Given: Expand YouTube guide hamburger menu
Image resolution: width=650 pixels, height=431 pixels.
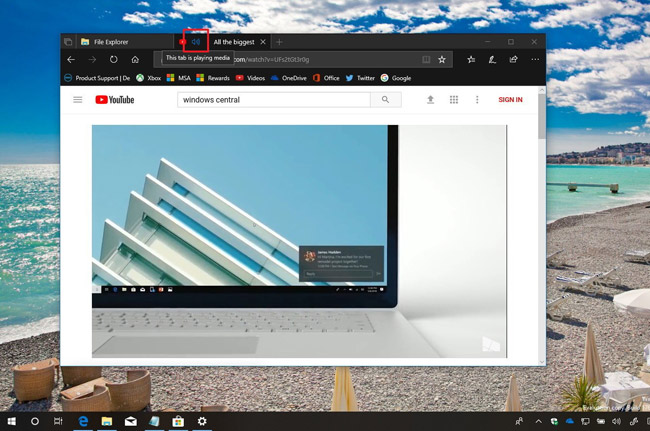Looking at the screenshot, I should coord(78,100).
